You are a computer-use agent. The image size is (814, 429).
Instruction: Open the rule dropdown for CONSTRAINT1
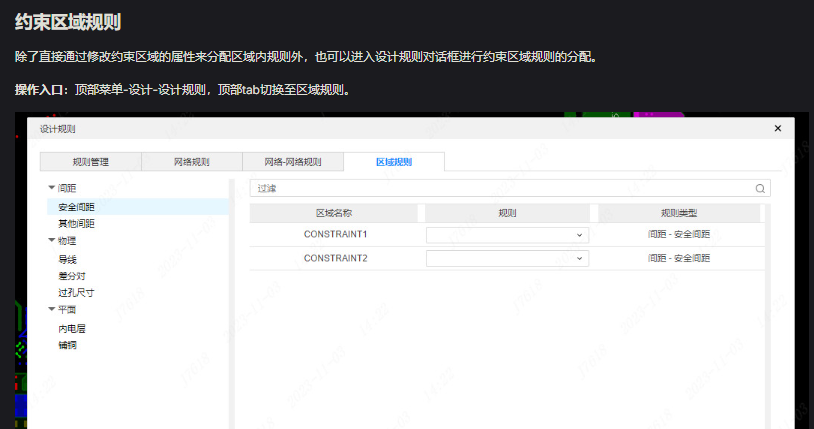pos(507,235)
